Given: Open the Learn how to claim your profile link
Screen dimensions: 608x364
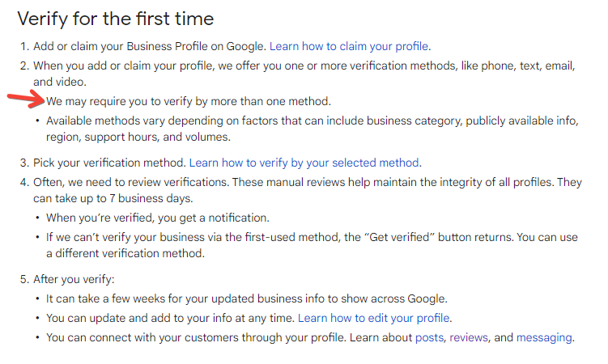Looking at the screenshot, I should coord(349,46).
